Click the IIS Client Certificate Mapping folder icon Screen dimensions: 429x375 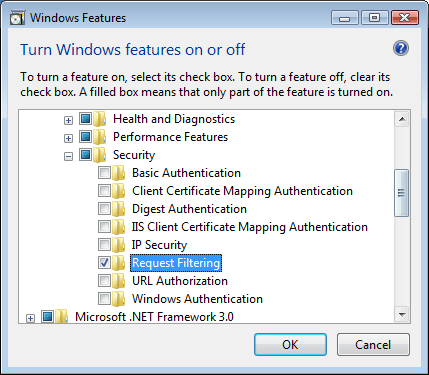point(118,227)
